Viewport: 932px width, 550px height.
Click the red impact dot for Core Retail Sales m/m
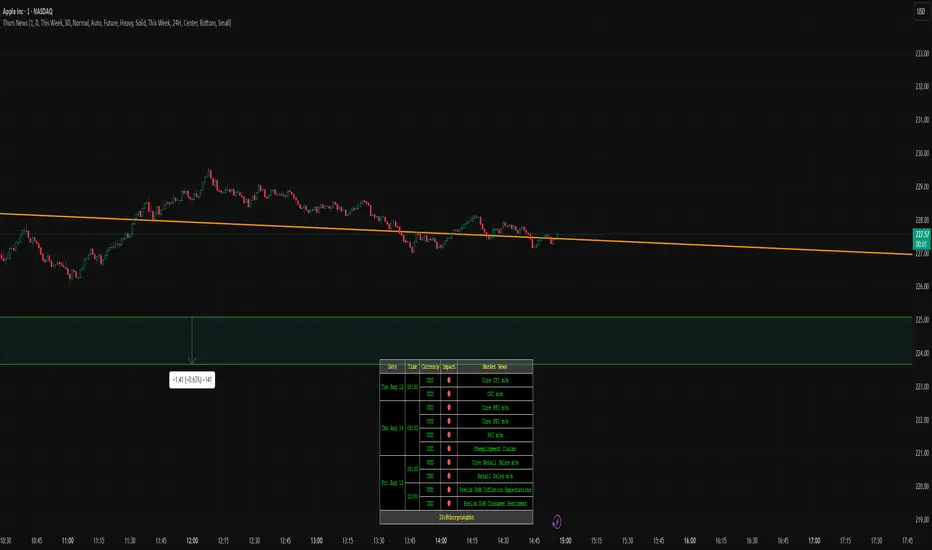[448, 463]
